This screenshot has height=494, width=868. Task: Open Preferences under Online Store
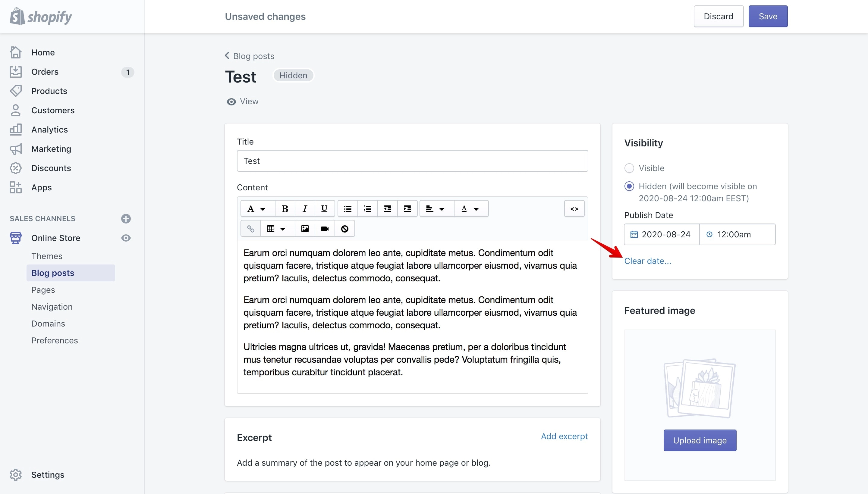(x=55, y=340)
